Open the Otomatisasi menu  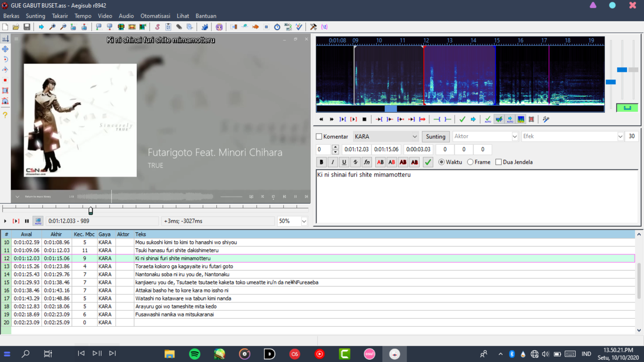click(155, 16)
